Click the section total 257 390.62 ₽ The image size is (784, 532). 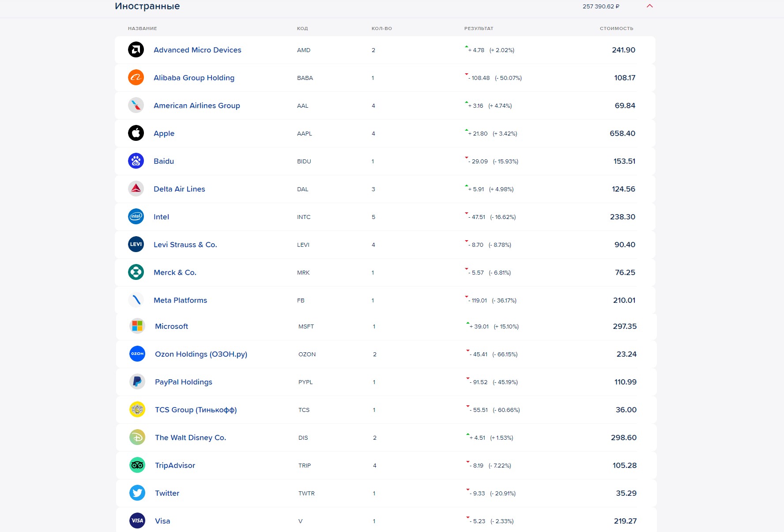tap(601, 6)
